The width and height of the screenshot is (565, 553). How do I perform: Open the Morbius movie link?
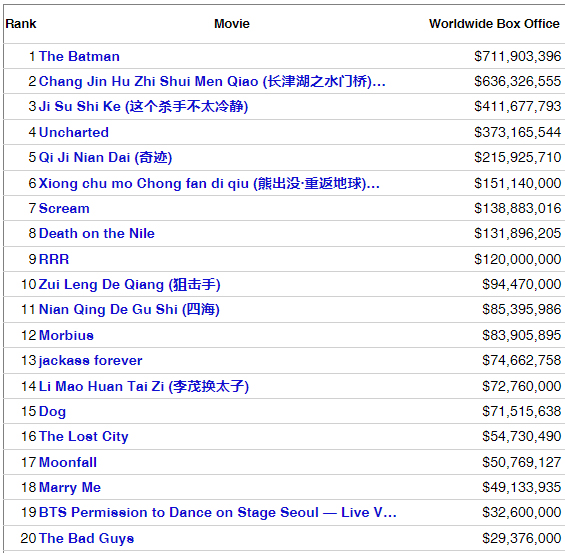pos(66,335)
